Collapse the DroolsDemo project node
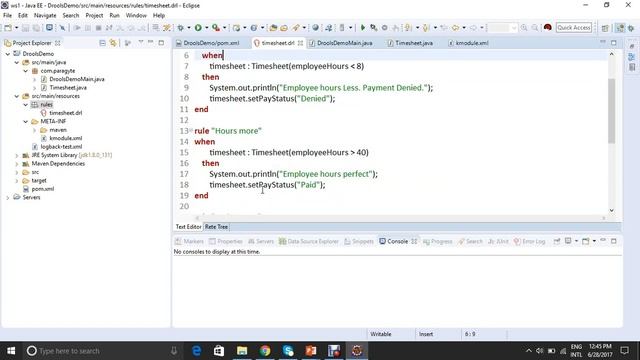 8,54
